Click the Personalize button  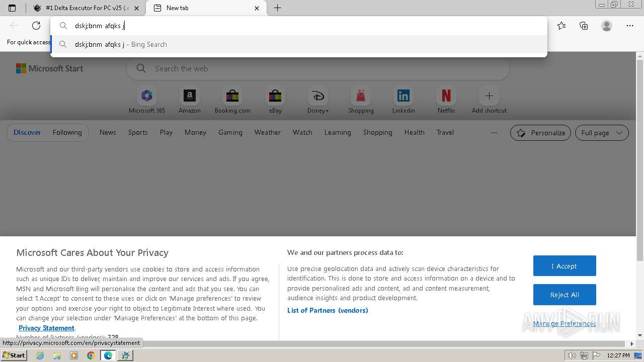point(540,133)
